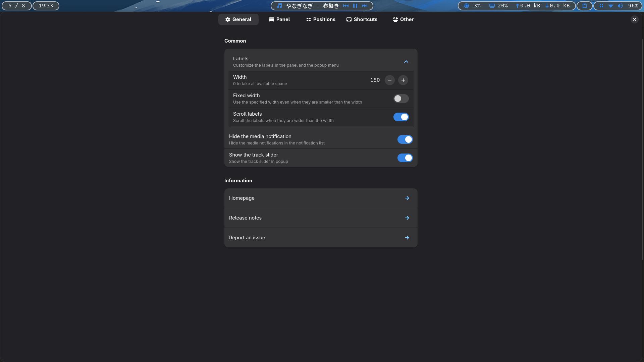644x362 pixels.
Task: Click the CPU usage indicator icon
Action: (x=467, y=6)
